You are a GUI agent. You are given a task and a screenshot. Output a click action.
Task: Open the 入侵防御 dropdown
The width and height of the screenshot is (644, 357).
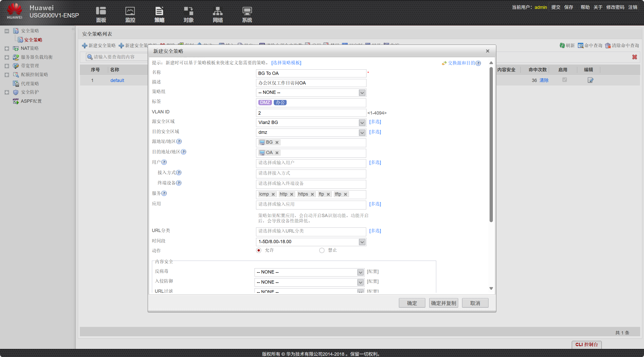(360, 282)
